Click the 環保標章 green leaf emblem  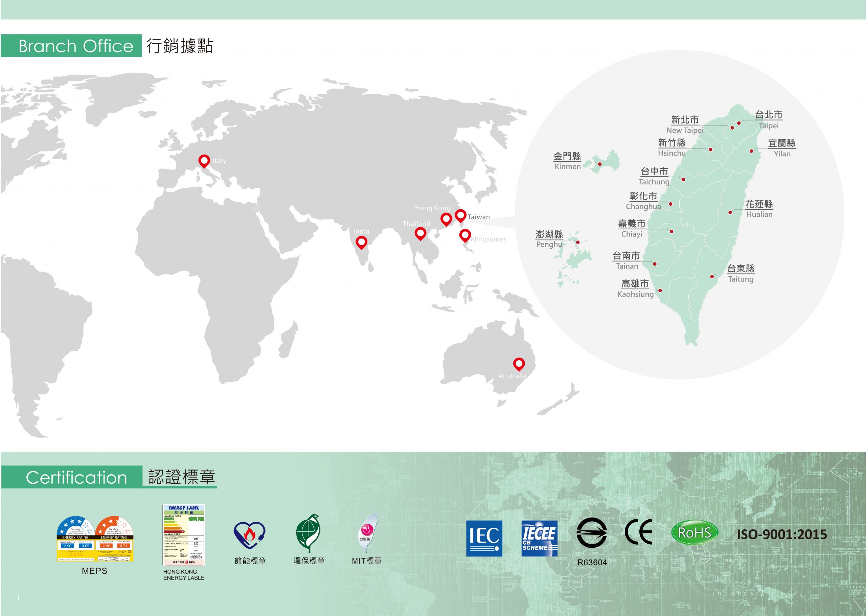point(309,533)
